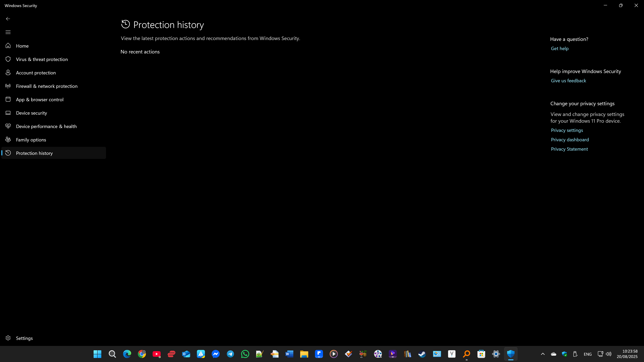644x362 pixels.
Task: Select Protection history in sidebar
Action: click(34, 153)
